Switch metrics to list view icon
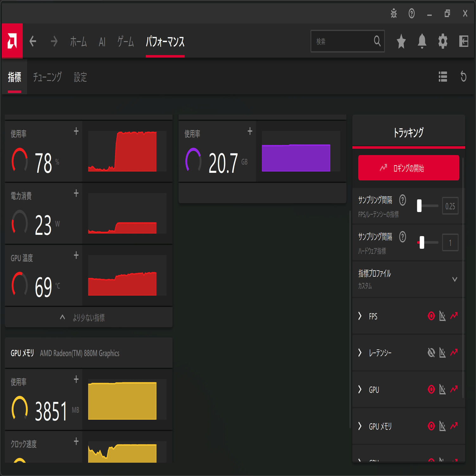The height and width of the screenshot is (476, 476). tap(443, 77)
